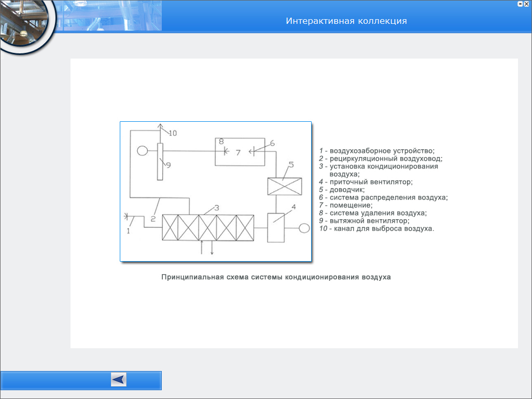Screen dimensions: 532x399
Task: Close the interactive collection window
Action: click(527, 3)
